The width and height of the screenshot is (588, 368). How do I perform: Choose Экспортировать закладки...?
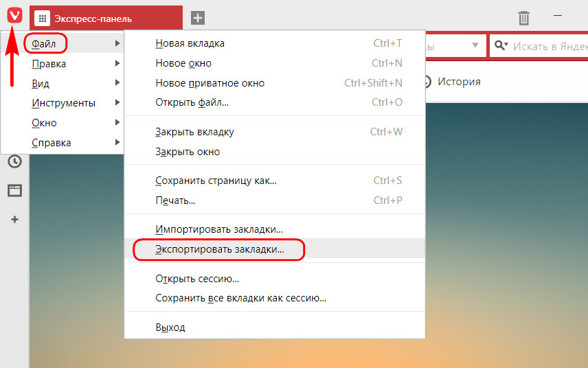[275, 249]
